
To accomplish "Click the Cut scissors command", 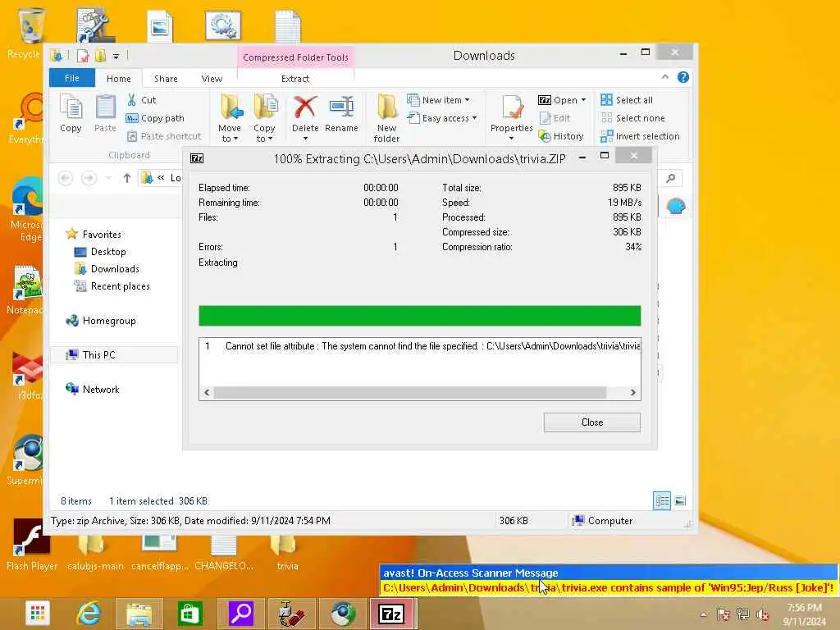I will (x=141, y=99).
